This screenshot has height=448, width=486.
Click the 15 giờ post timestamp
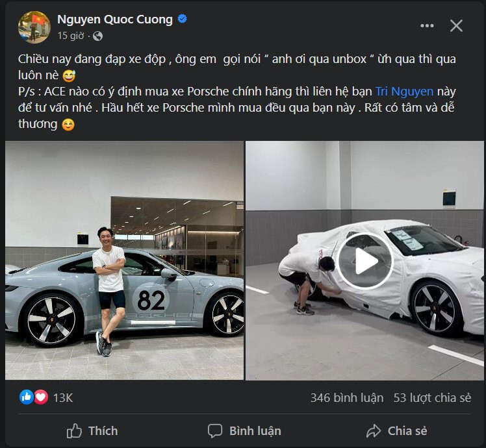pyautogui.click(x=71, y=36)
